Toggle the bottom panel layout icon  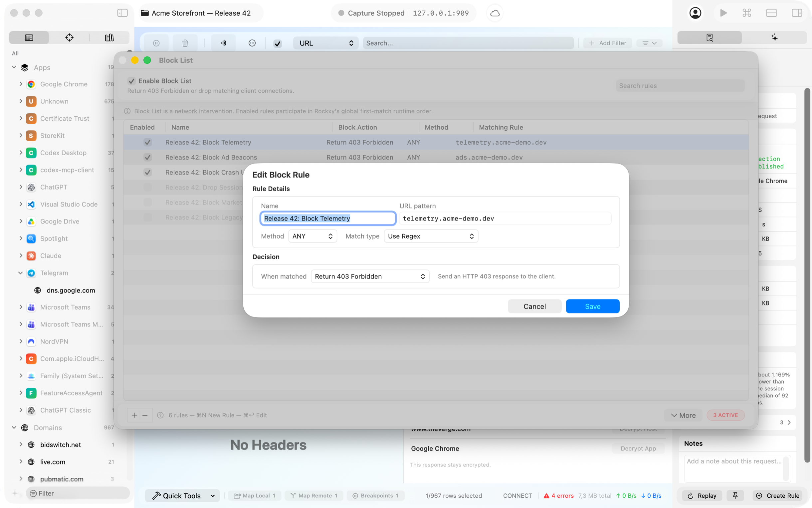point(771,13)
